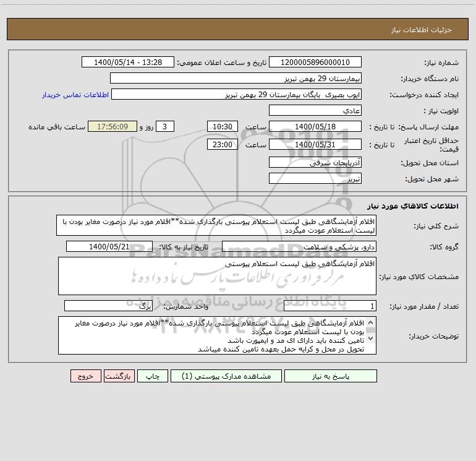This screenshot has height=461, width=476.
Task: Click the واحد شمارش label
Action: click(186, 307)
